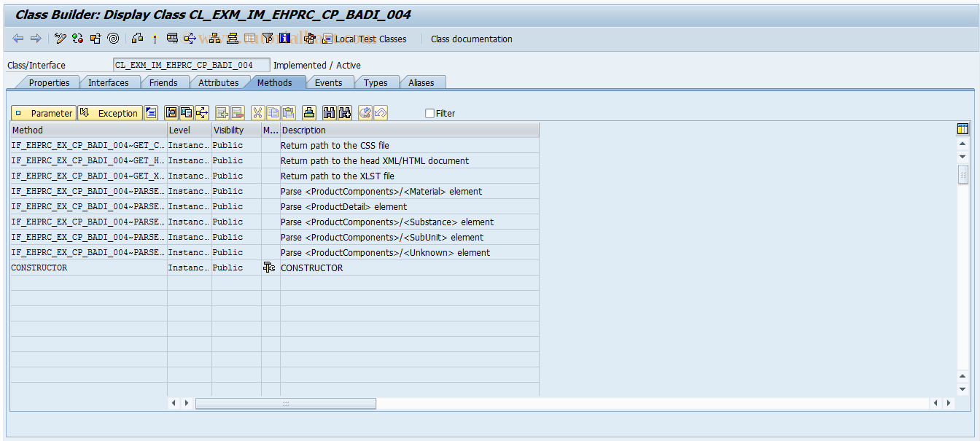Select the CONSTRUCTOR method name cell

coord(88,268)
